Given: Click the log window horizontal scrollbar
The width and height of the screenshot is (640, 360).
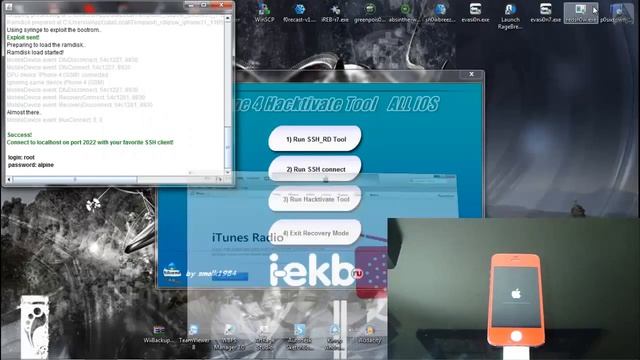Looking at the screenshot, I should point(116,179).
